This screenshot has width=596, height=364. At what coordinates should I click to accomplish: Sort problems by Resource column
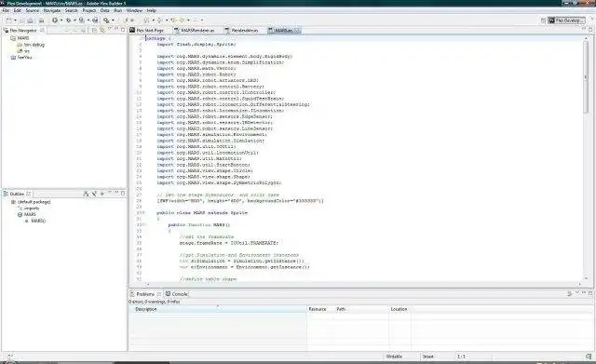click(320, 309)
